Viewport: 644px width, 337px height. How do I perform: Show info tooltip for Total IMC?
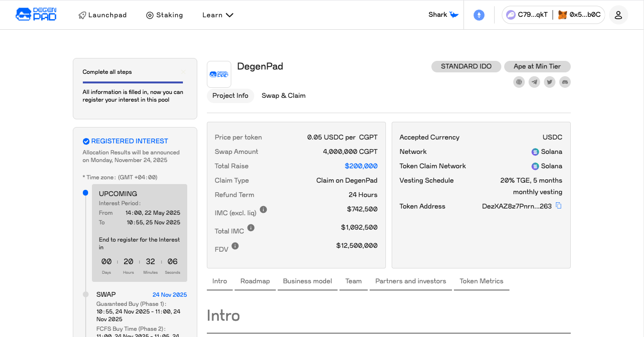(251, 228)
